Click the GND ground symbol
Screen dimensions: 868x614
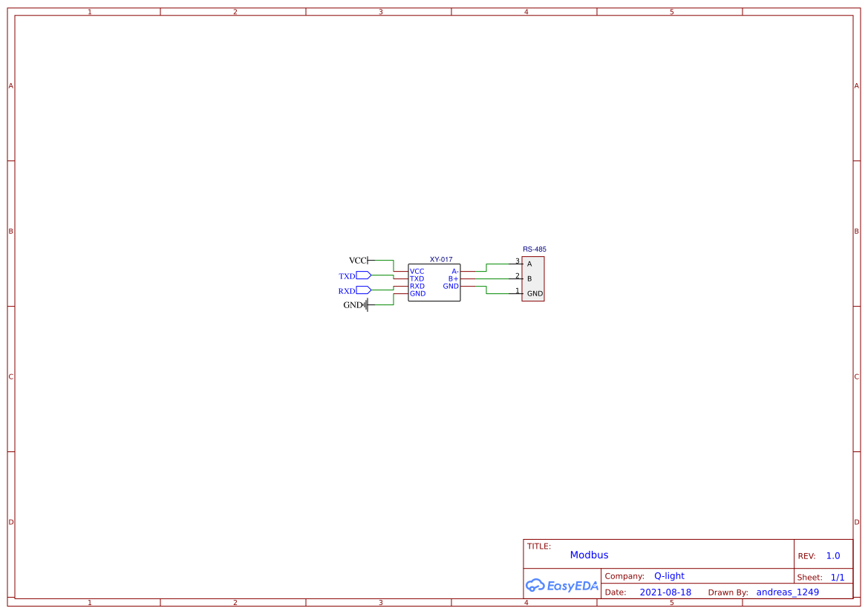pos(365,304)
